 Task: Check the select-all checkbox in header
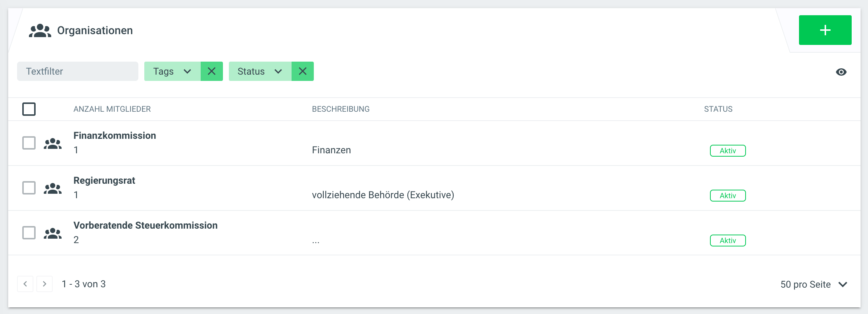click(29, 109)
